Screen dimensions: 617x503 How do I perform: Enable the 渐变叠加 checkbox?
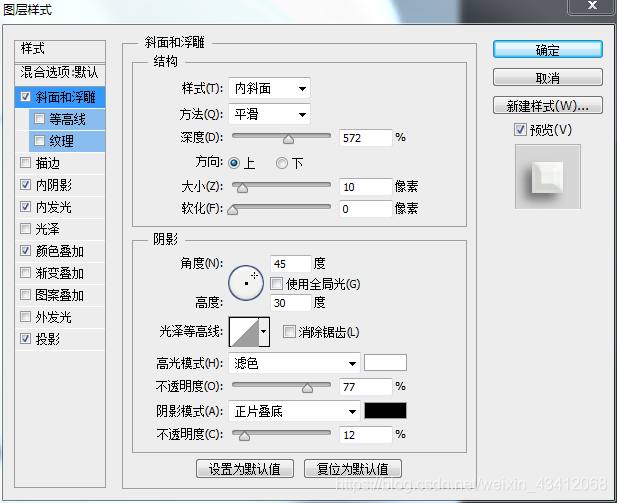click(26, 273)
